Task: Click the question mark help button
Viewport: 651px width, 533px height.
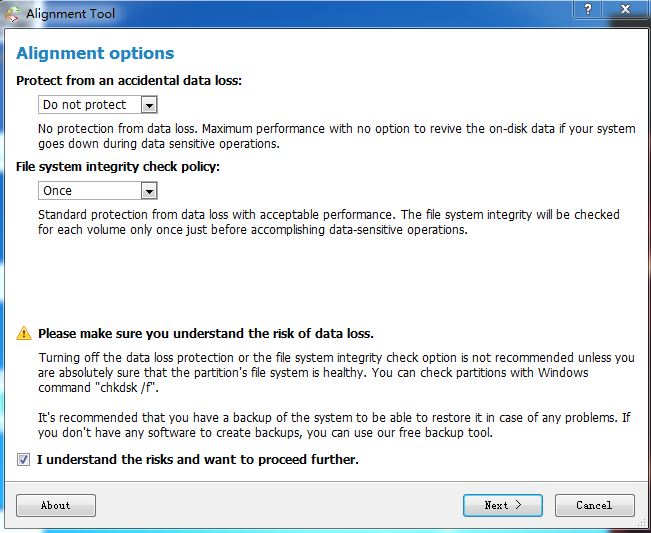Action: point(588,10)
